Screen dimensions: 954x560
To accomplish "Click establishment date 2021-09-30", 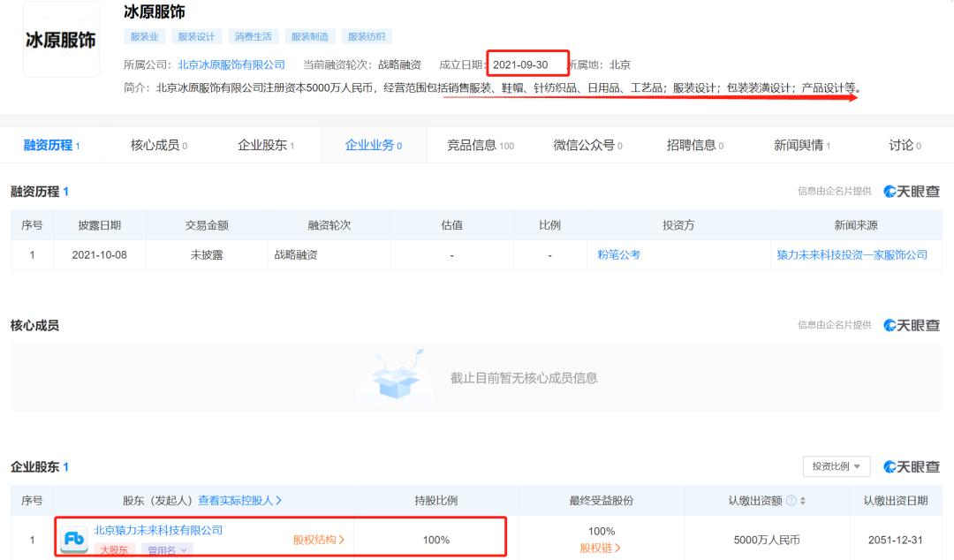I will pyautogui.click(x=520, y=64).
